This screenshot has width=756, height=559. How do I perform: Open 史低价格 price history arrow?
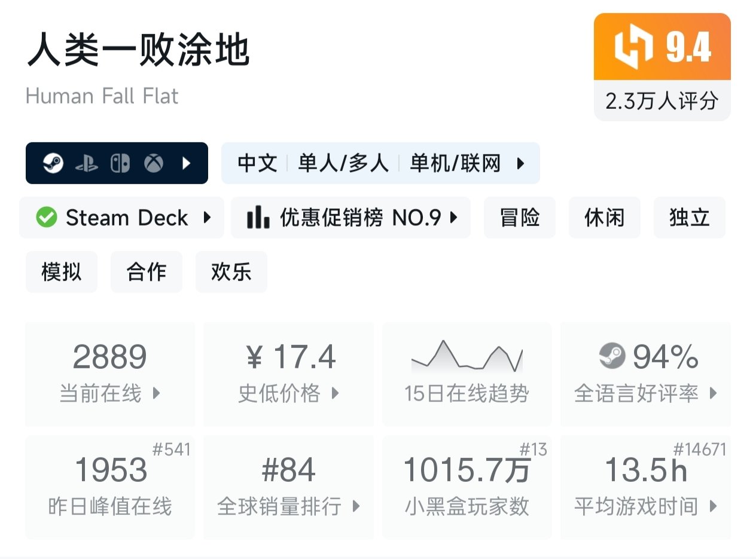pyautogui.click(x=335, y=393)
